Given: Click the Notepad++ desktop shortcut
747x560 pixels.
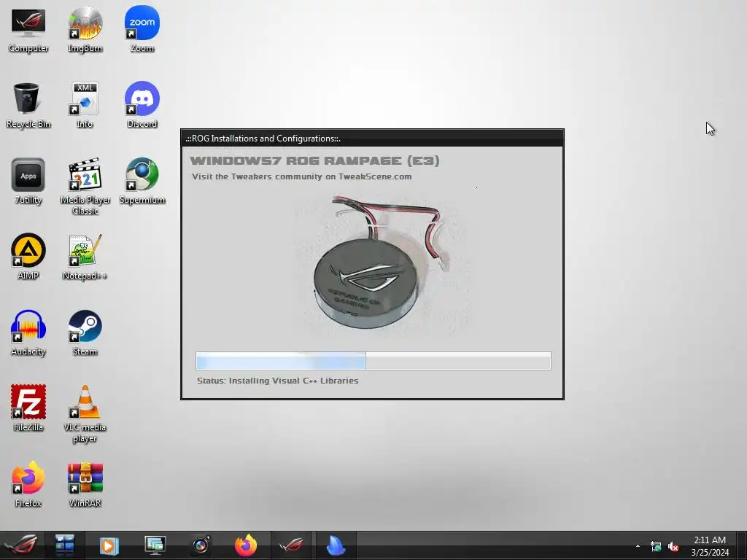Looking at the screenshot, I should point(85,257).
